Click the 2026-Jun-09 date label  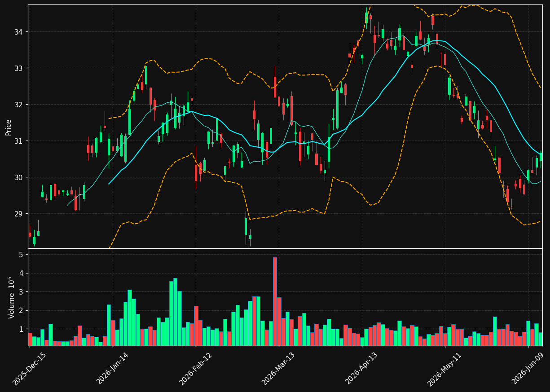(x=528, y=369)
